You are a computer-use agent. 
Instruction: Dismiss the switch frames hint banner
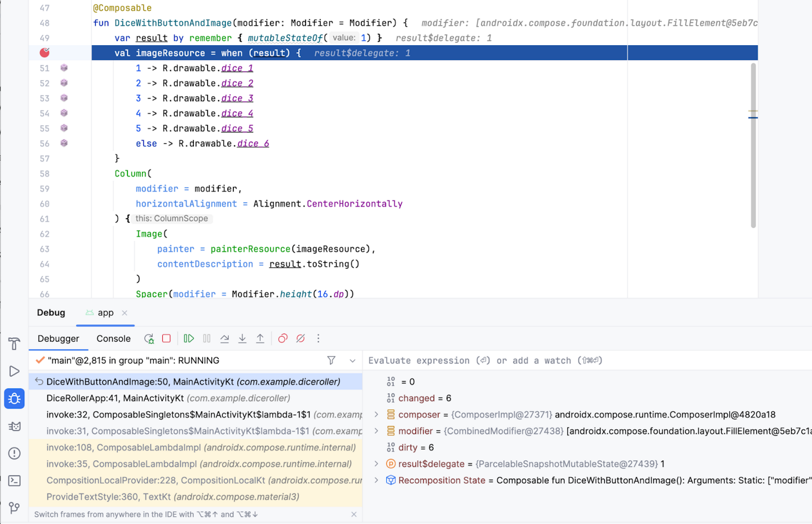coord(354,514)
